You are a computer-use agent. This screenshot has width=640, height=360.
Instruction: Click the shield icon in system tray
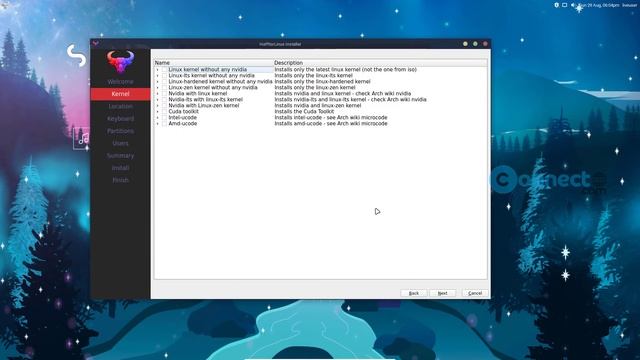[556, 5]
